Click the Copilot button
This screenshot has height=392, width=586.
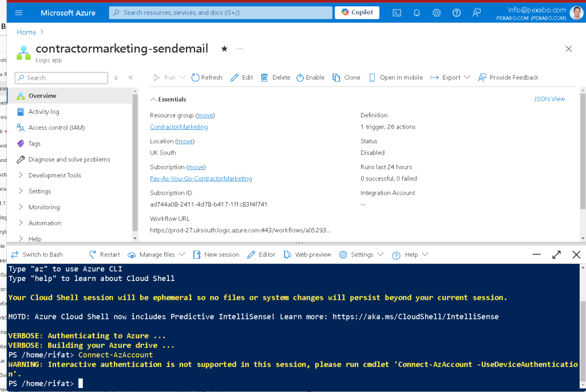pos(357,13)
